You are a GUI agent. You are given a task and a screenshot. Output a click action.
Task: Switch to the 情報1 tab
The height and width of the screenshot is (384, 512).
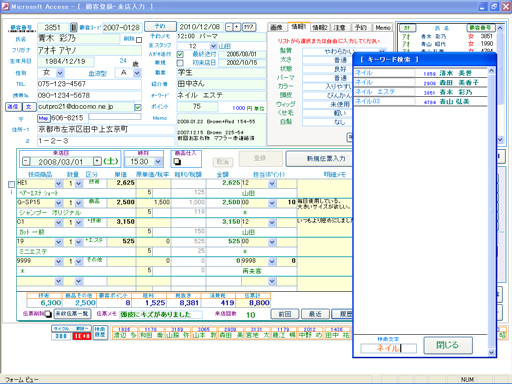(298, 26)
